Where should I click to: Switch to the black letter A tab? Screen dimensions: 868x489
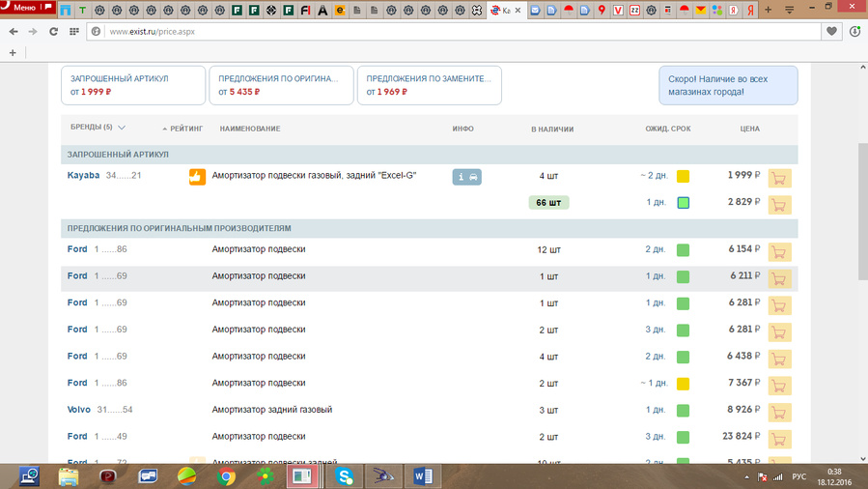point(322,10)
